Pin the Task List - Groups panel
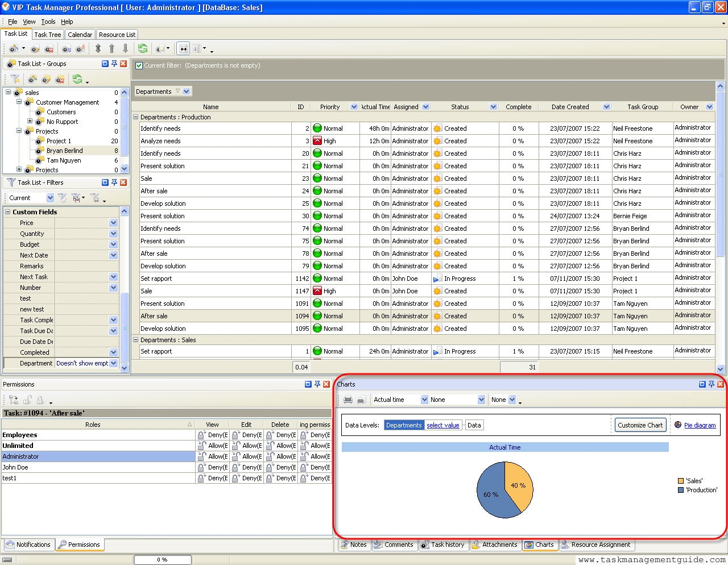This screenshot has width=728, height=565. [x=114, y=64]
